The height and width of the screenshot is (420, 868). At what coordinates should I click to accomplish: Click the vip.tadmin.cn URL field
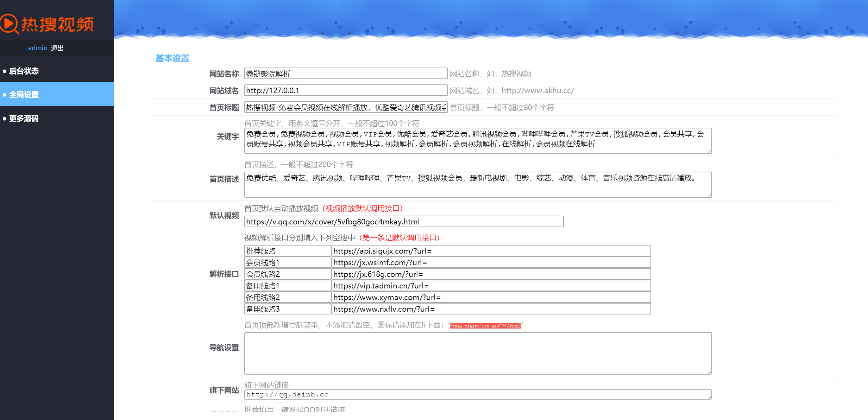pyautogui.click(x=491, y=286)
